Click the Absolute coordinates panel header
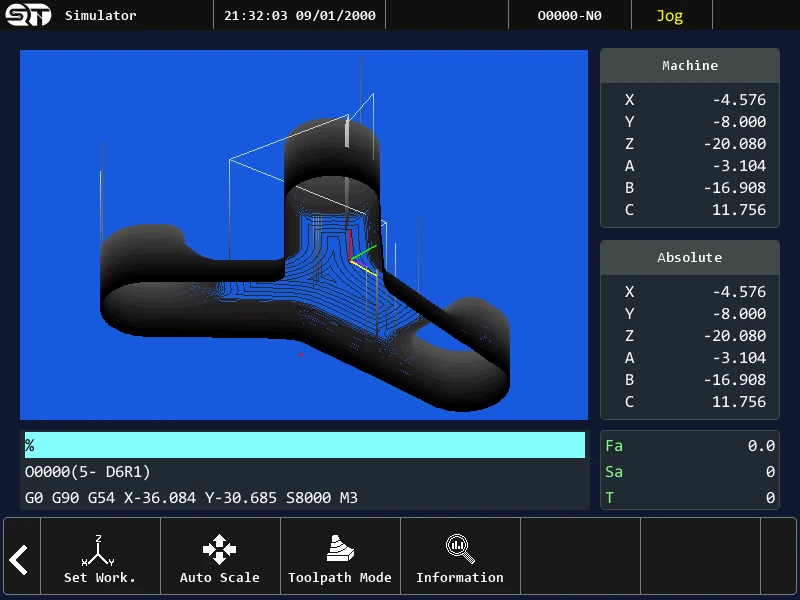Screen dimensions: 800x600 click(690, 257)
